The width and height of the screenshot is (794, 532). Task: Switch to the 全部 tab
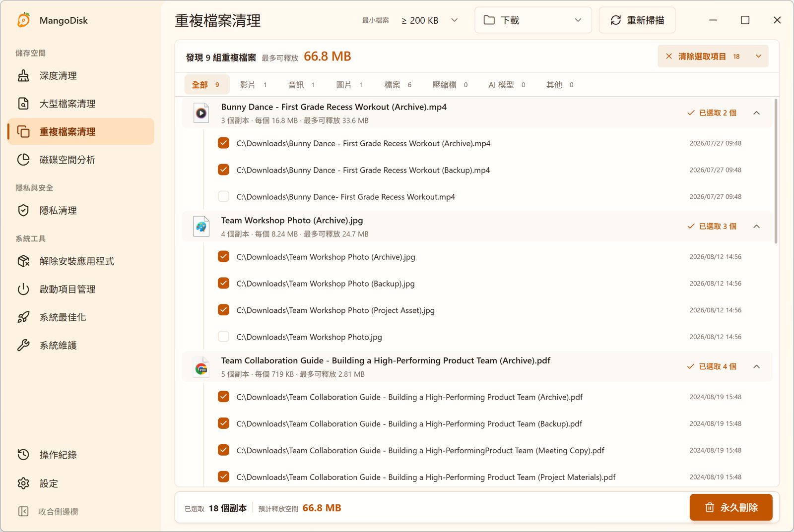[x=206, y=85]
